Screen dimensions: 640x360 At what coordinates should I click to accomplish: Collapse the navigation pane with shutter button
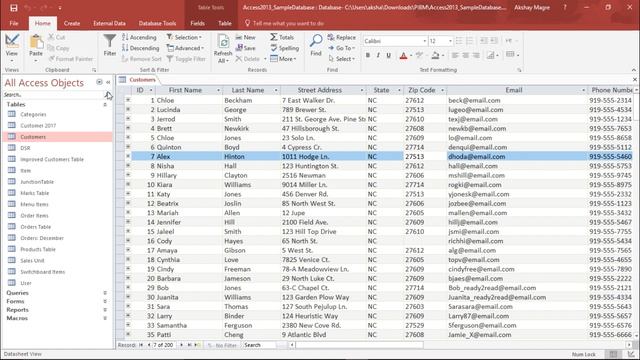[108, 82]
